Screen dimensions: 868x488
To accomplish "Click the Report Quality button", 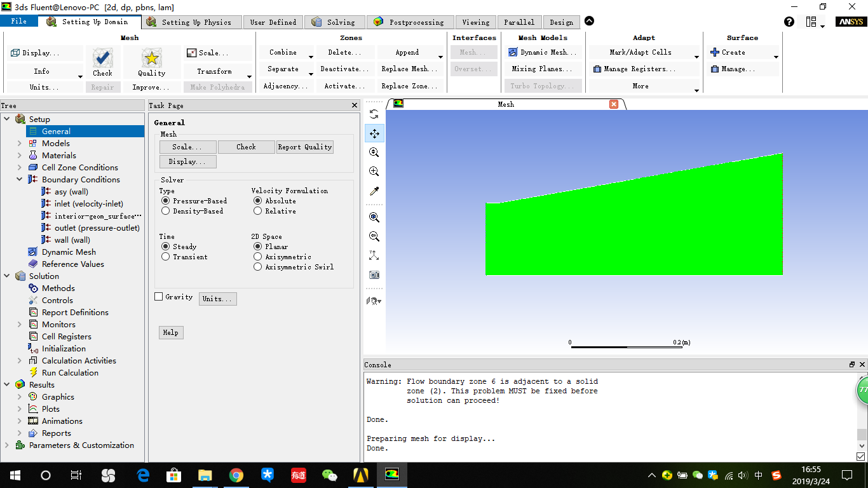I will (304, 147).
